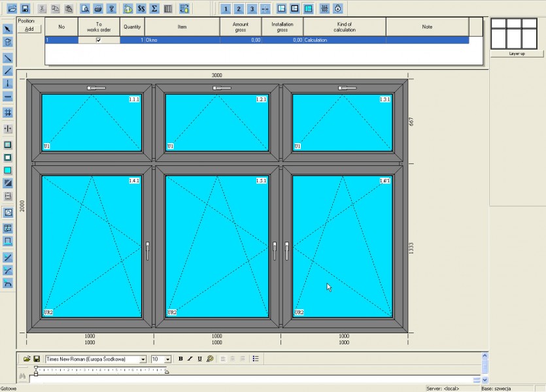The height and width of the screenshot is (392, 546).
Task: Click the scissors cut icon
Action: 42,8
